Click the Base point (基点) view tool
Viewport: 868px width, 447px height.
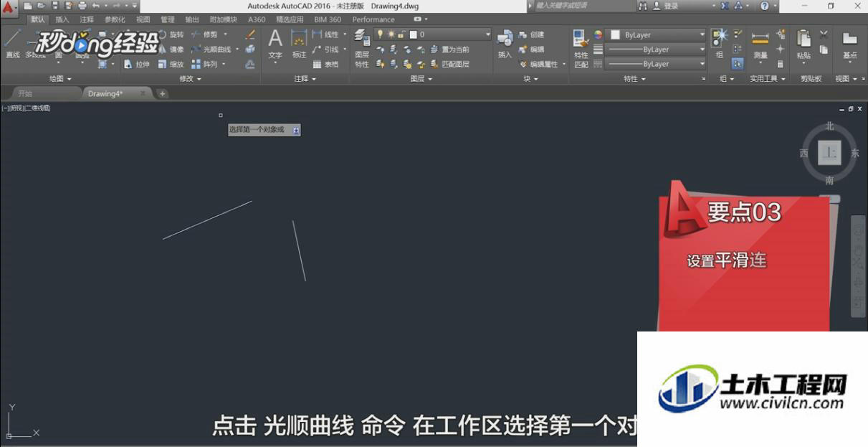(849, 44)
